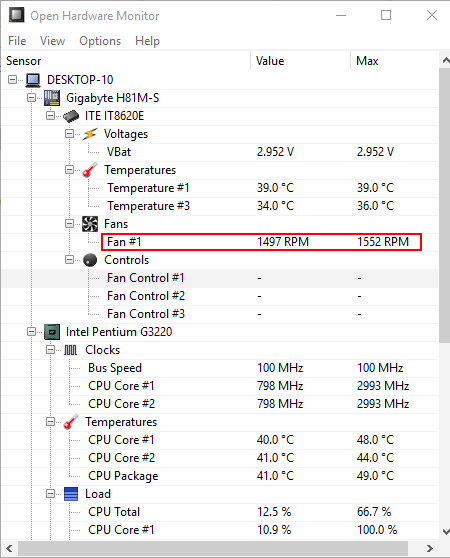
Task: Click the Intel Pentium G3220 processor icon
Action: (52, 332)
